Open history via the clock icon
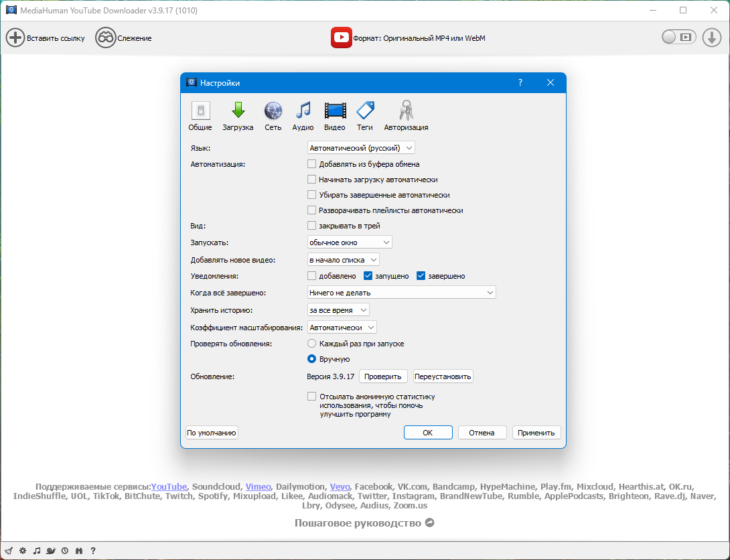 click(x=65, y=551)
